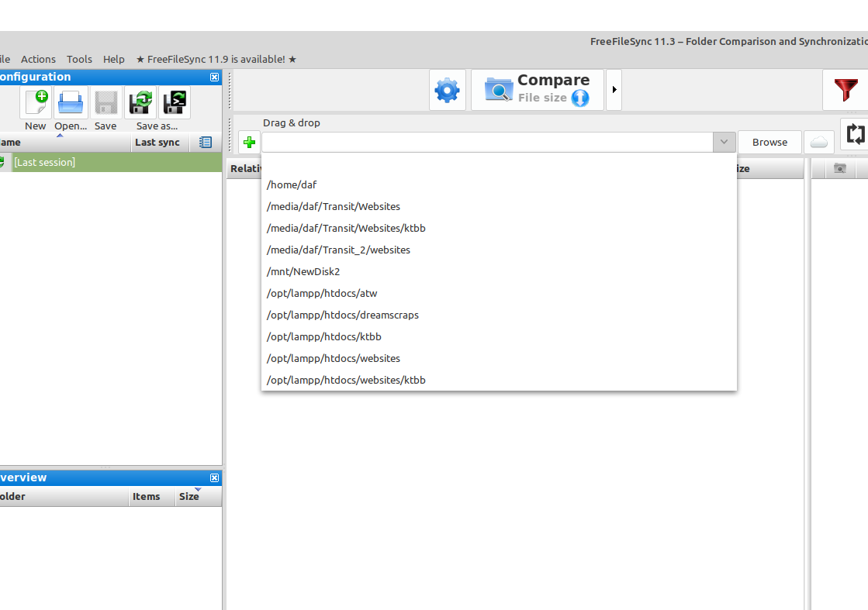Select the [Last session] configuration
This screenshot has width=868, height=610.
coord(111,162)
